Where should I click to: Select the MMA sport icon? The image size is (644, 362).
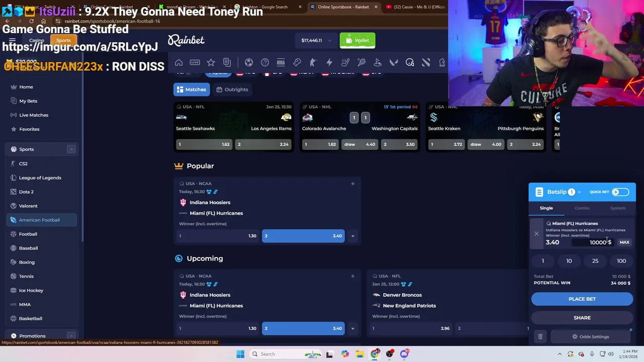pos(281,62)
